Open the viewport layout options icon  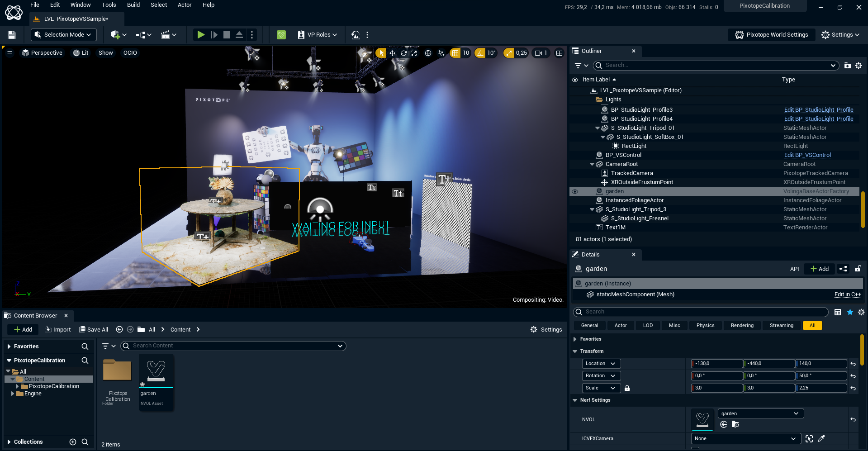pos(559,53)
